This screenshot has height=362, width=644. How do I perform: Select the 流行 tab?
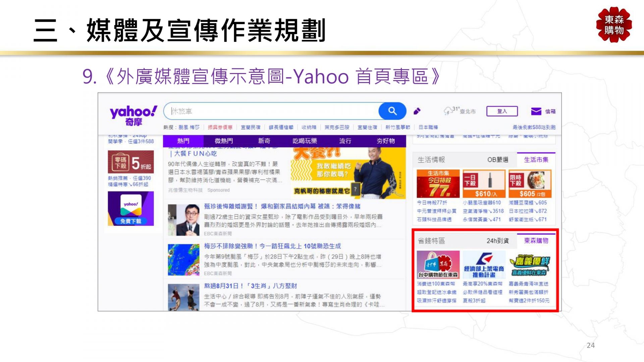(345, 141)
